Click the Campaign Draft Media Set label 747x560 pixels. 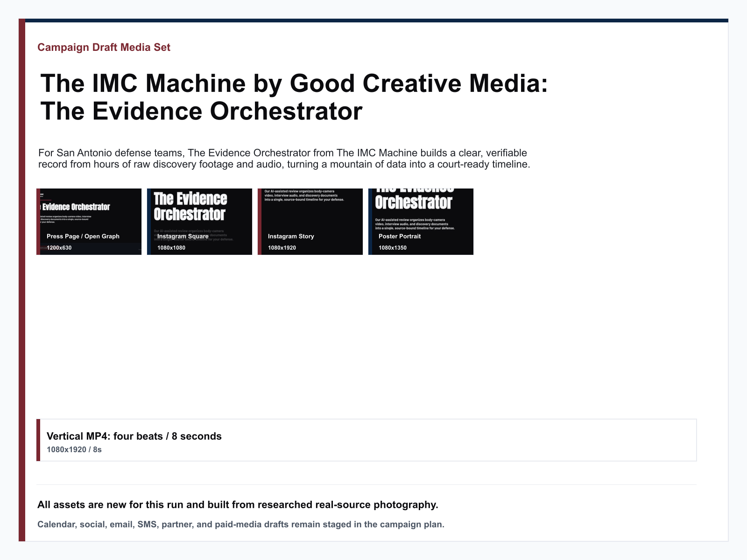(104, 47)
